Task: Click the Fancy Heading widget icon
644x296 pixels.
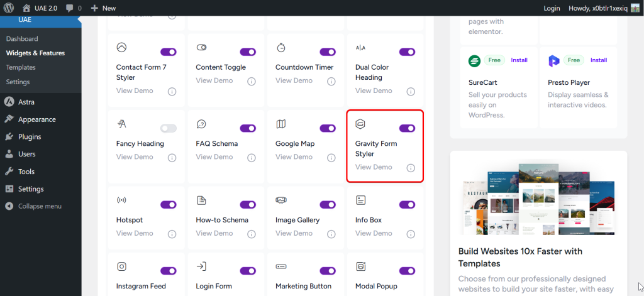Action: (121, 124)
